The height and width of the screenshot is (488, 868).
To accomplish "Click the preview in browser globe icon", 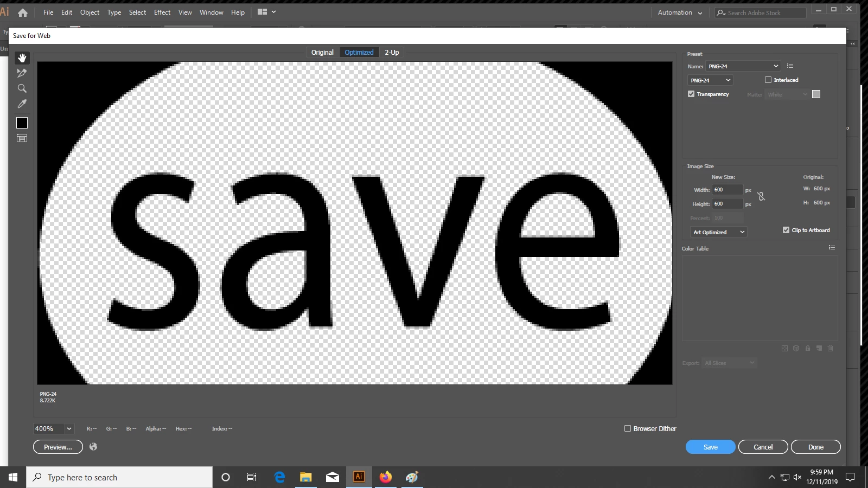I will click(x=93, y=447).
